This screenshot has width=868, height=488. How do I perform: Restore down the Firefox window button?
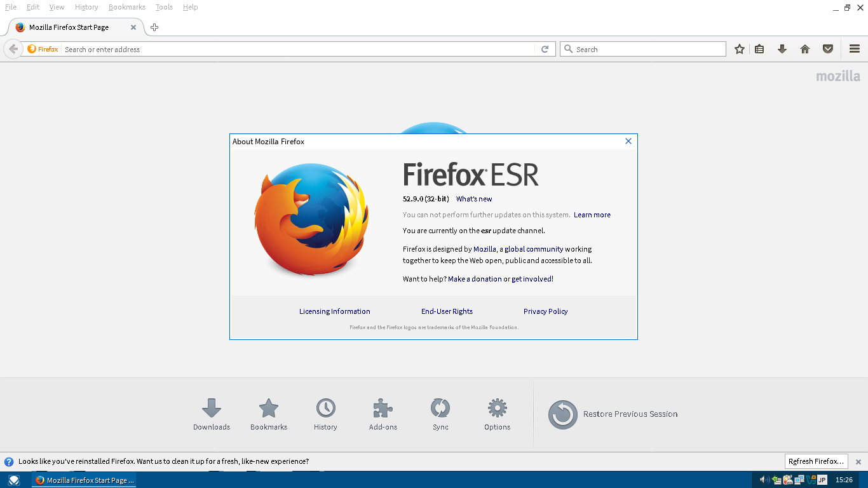(x=847, y=8)
